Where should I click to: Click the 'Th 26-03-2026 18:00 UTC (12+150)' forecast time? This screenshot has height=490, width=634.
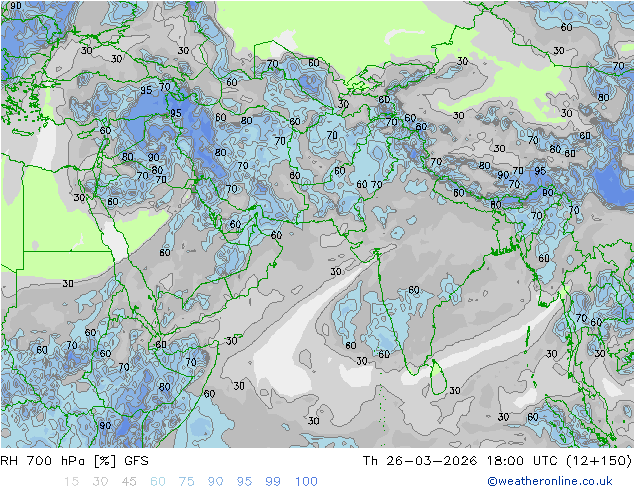pos(497,461)
